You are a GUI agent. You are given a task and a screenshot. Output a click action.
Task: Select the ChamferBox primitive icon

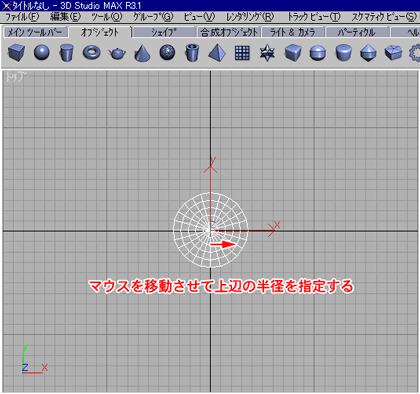(x=293, y=53)
